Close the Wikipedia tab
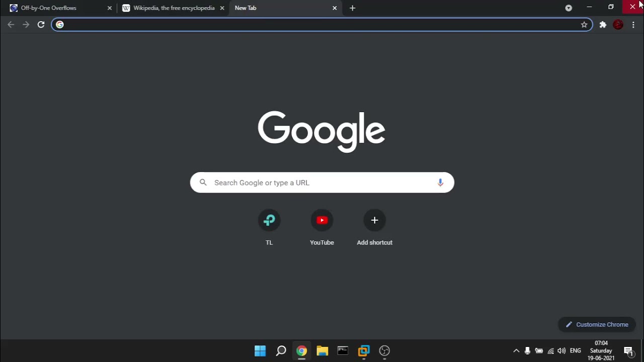644x362 pixels. [x=222, y=8]
